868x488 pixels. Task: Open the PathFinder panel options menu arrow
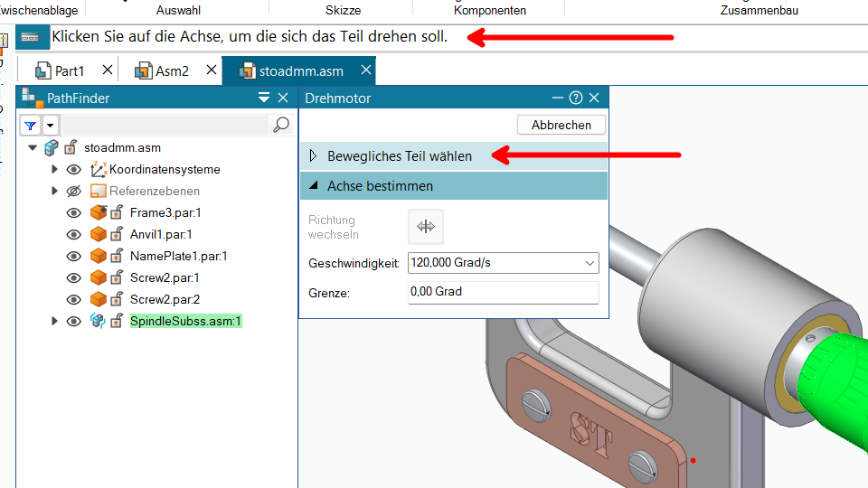click(264, 98)
